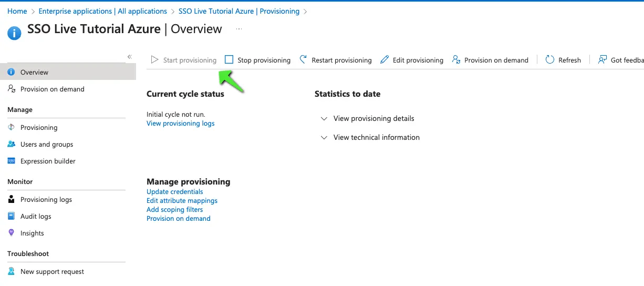Viewport: 644px width, 286px height.
Task: Expand View technical information chevron
Action: pos(324,138)
